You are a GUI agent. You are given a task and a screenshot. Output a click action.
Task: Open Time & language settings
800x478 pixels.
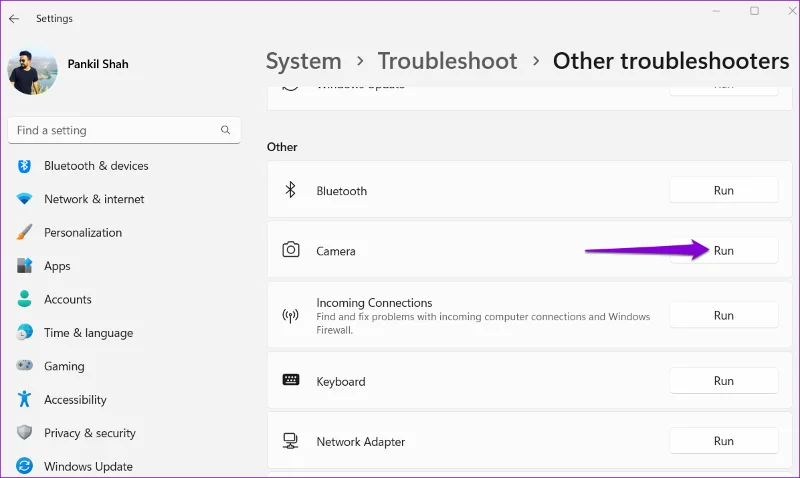[88, 333]
